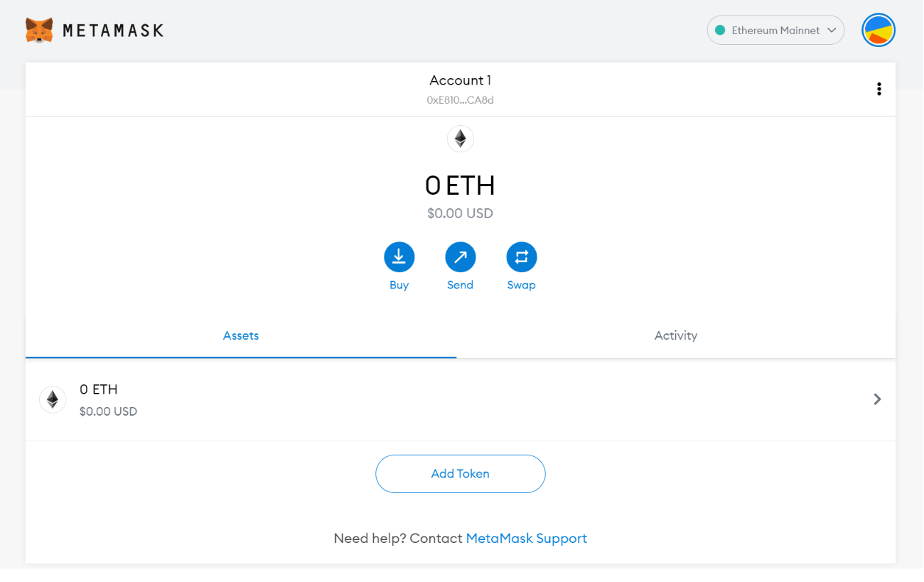
Task: Open the three-dot account options menu
Action: 879,89
